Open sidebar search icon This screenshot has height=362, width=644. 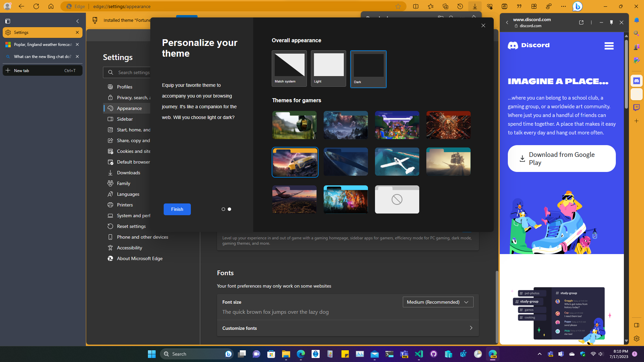[636, 34]
